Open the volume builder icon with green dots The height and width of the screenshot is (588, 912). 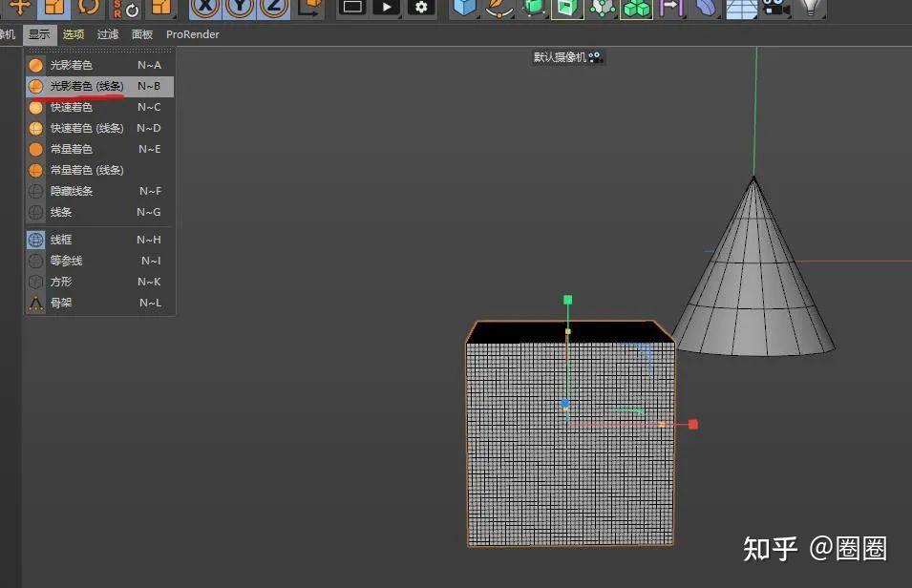point(603,9)
